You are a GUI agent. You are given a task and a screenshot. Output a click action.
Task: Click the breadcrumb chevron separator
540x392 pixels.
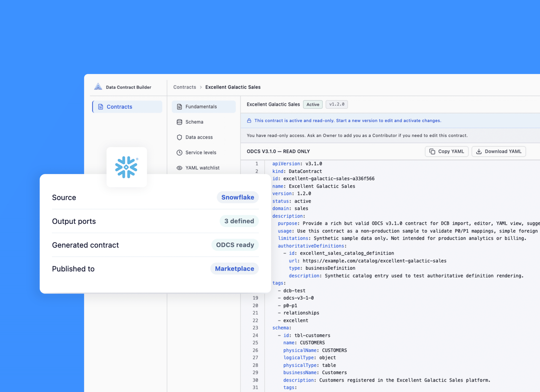click(201, 87)
